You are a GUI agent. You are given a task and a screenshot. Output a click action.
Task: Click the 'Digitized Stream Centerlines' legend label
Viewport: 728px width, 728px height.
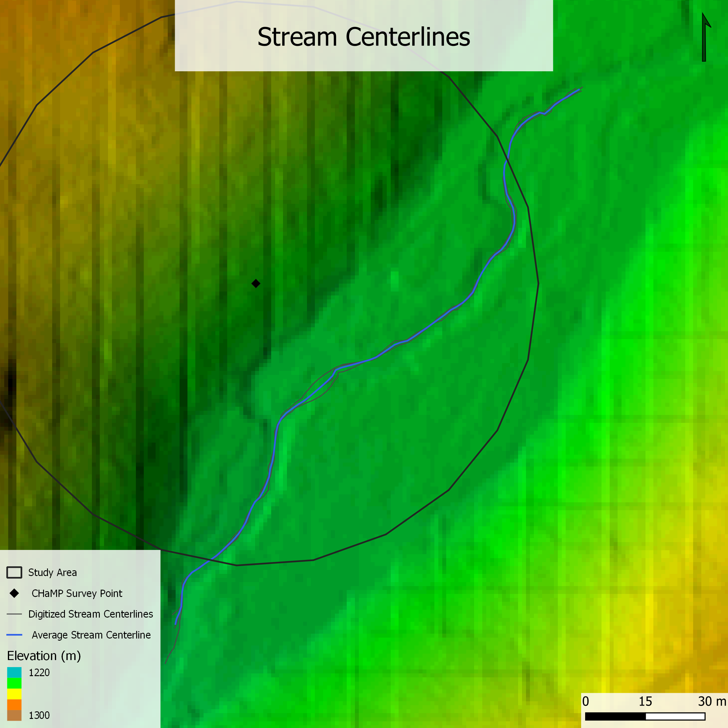(90, 614)
